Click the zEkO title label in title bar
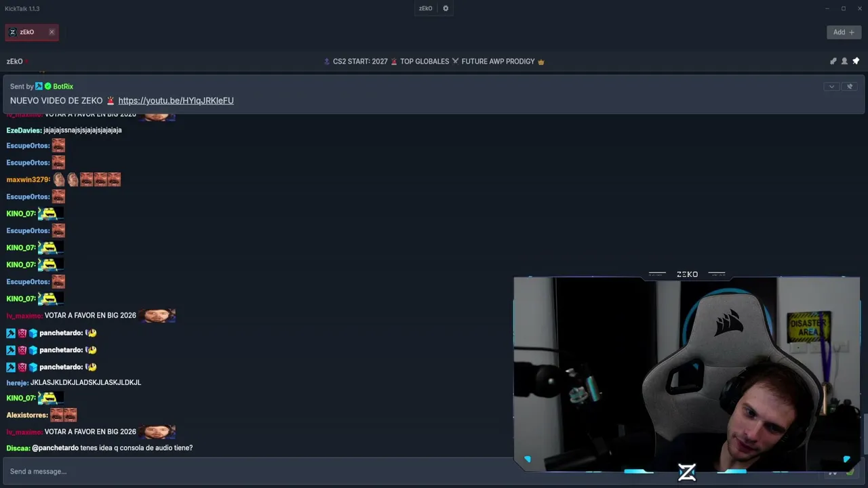868x488 pixels. coord(425,9)
